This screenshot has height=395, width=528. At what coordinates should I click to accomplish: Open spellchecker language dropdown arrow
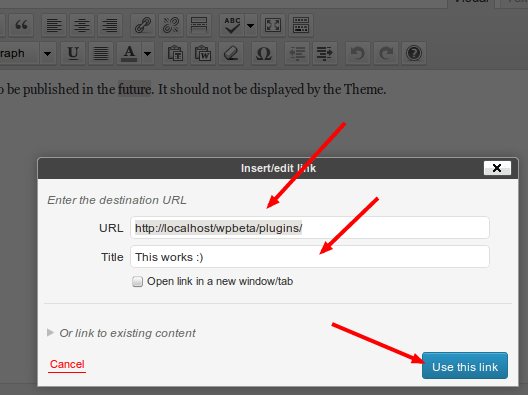[251, 25]
